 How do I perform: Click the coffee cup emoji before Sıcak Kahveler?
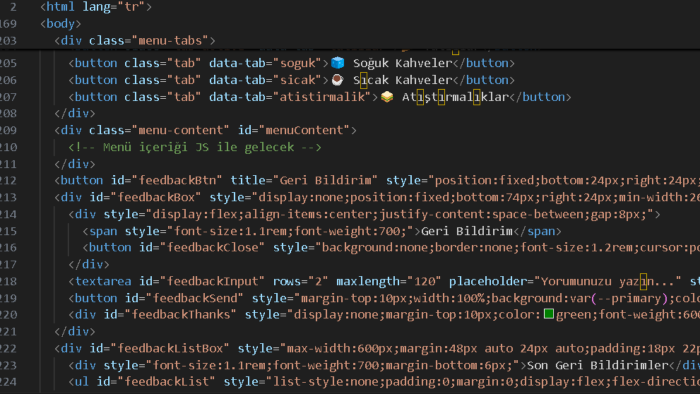point(338,80)
